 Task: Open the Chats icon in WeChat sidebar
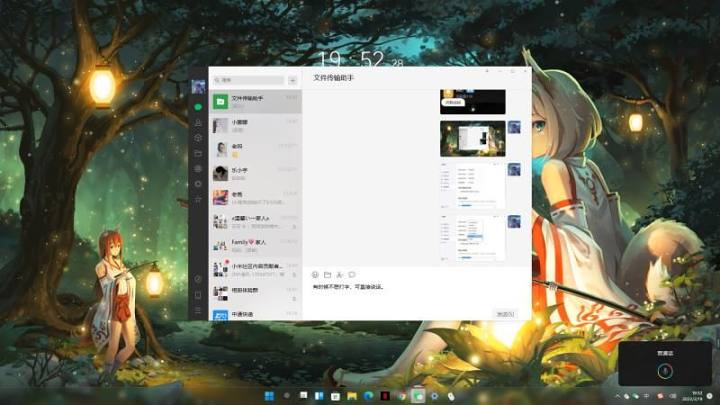(x=199, y=105)
